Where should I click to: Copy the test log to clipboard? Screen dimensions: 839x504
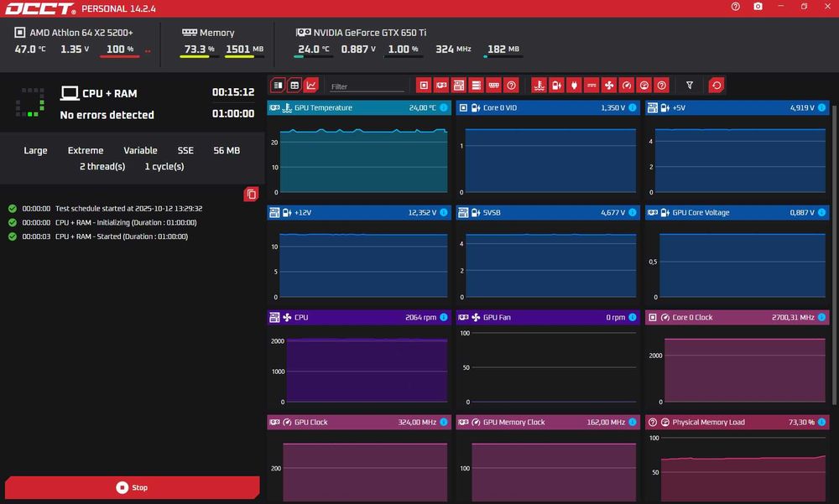[251, 195]
